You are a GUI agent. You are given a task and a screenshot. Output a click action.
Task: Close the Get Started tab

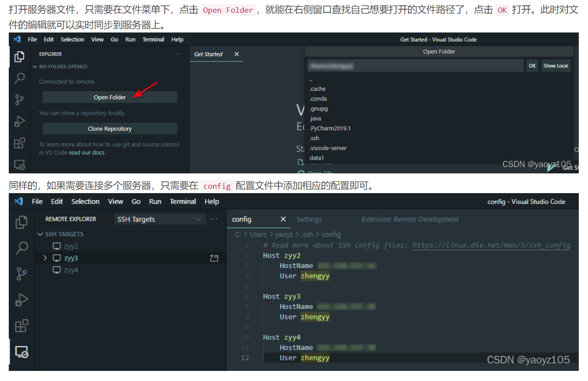point(237,54)
